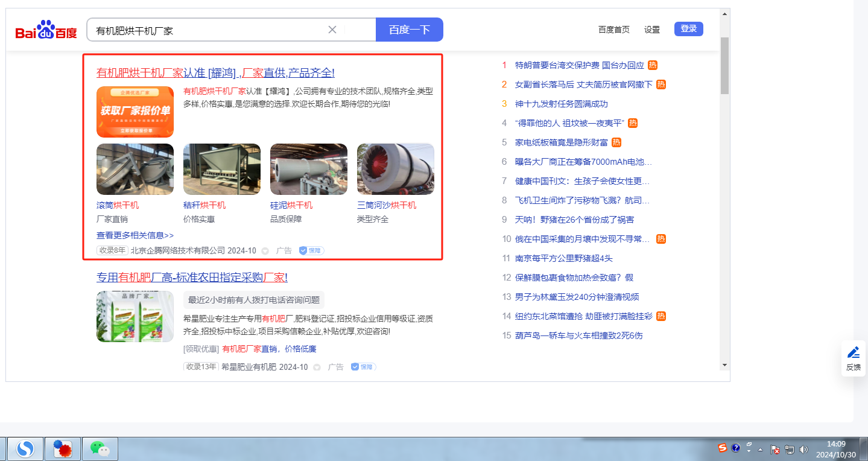Image resolution: width=868 pixels, height=461 pixels.
Task: Open the 设置 settings link
Action: point(652,30)
